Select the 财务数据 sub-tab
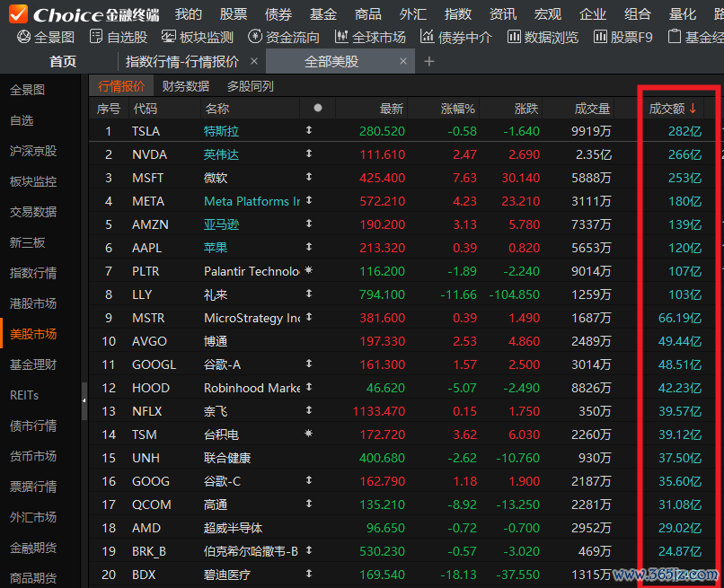724x588 pixels. coord(186,86)
